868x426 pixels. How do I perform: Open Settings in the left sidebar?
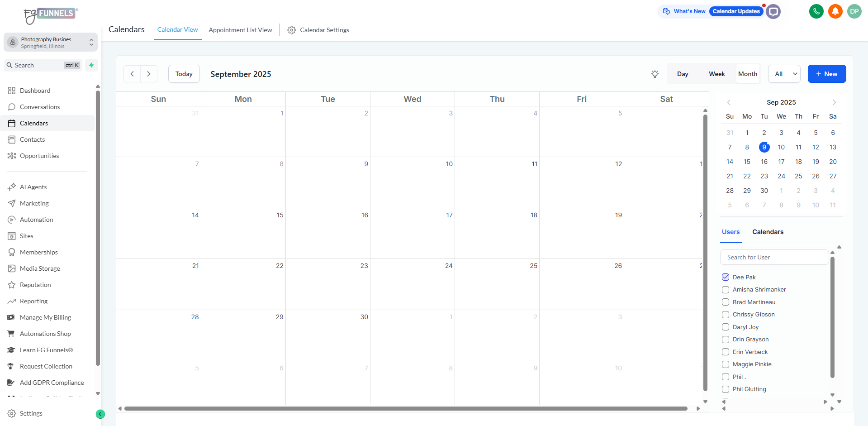(x=31, y=413)
